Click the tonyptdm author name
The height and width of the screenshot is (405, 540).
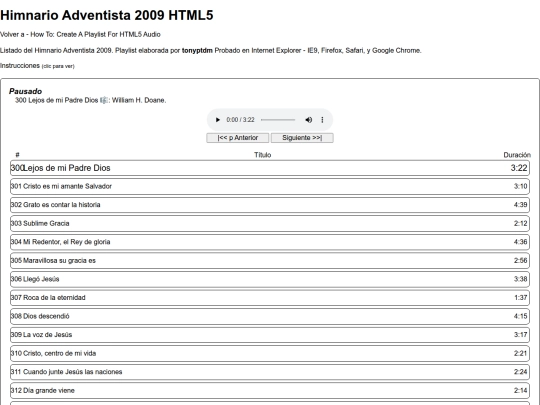pyautogui.click(x=197, y=51)
